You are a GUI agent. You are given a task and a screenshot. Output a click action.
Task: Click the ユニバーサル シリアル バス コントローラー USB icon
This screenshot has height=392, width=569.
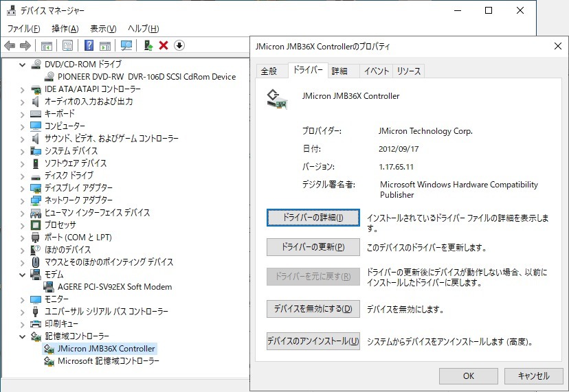35,312
